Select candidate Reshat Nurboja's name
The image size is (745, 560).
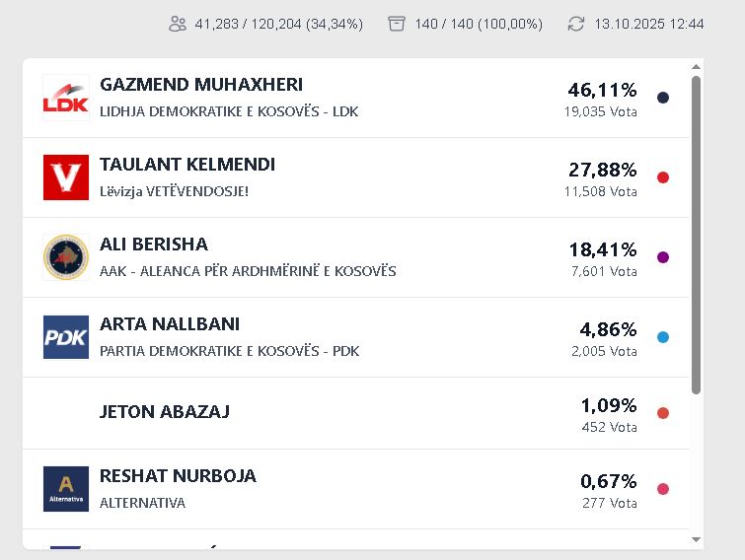pyautogui.click(x=178, y=476)
